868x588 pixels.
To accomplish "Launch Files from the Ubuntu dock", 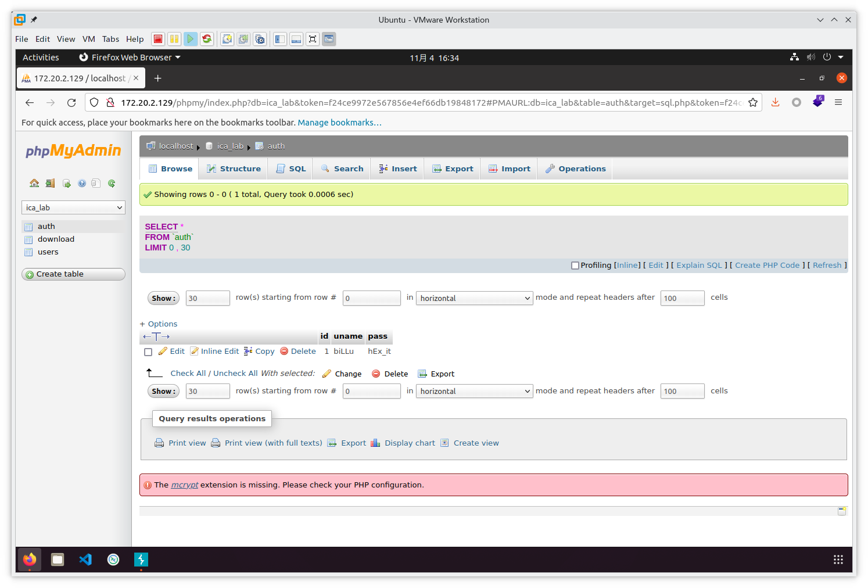I will (x=58, y=560).
